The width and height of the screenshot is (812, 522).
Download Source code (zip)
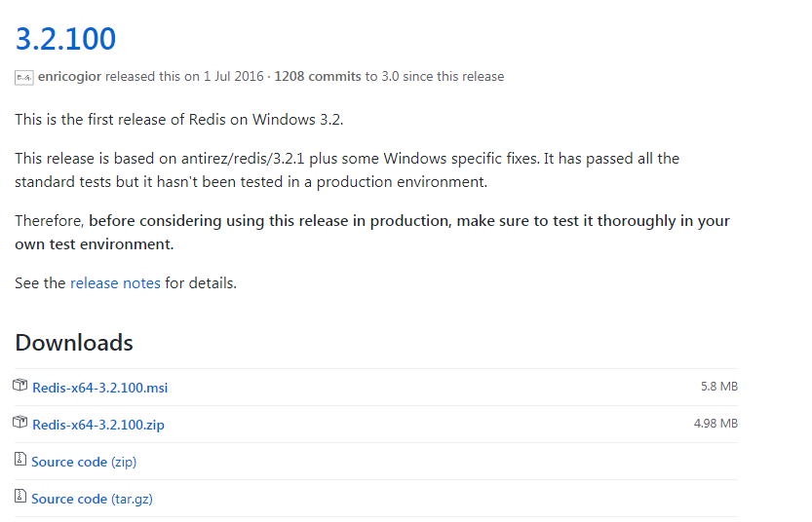click(84, 462)
